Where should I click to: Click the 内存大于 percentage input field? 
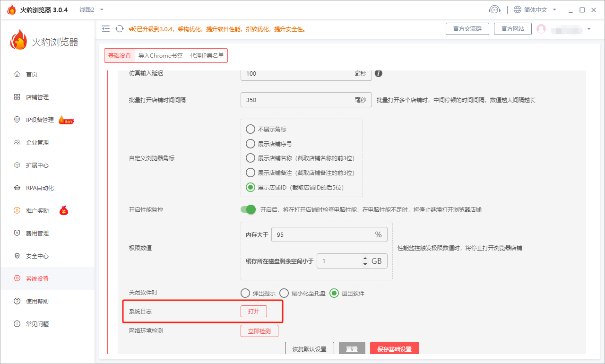tap(312, 234)
